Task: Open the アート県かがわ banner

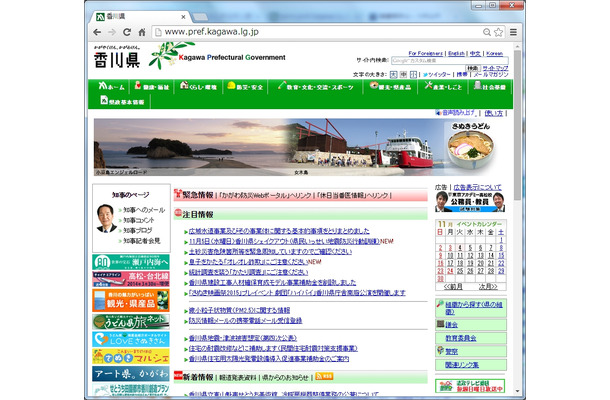Action: click(131, 374)
